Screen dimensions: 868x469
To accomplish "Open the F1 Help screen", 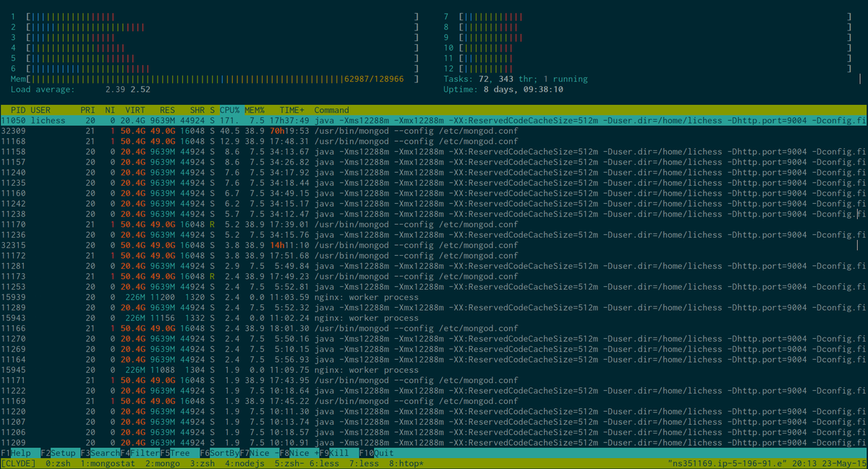I will click(x=16, y=452).
